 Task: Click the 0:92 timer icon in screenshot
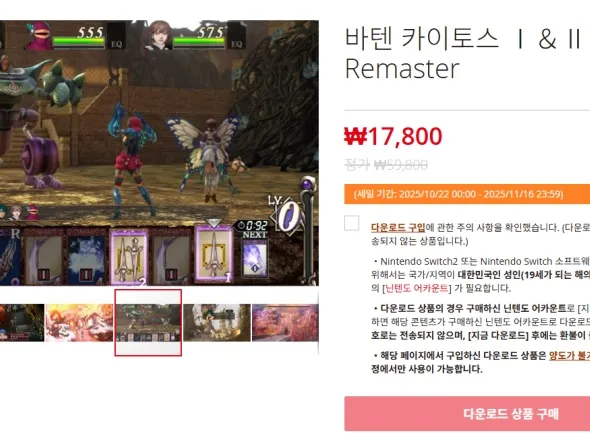click(252, 225)
